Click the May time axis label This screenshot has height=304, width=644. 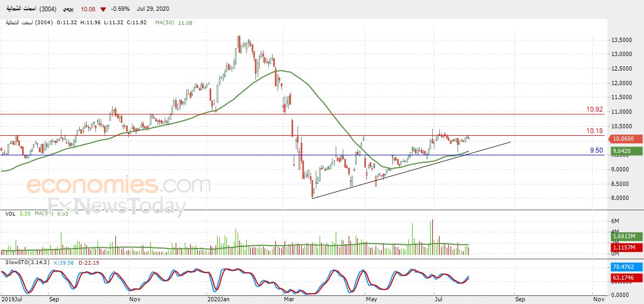371,300
